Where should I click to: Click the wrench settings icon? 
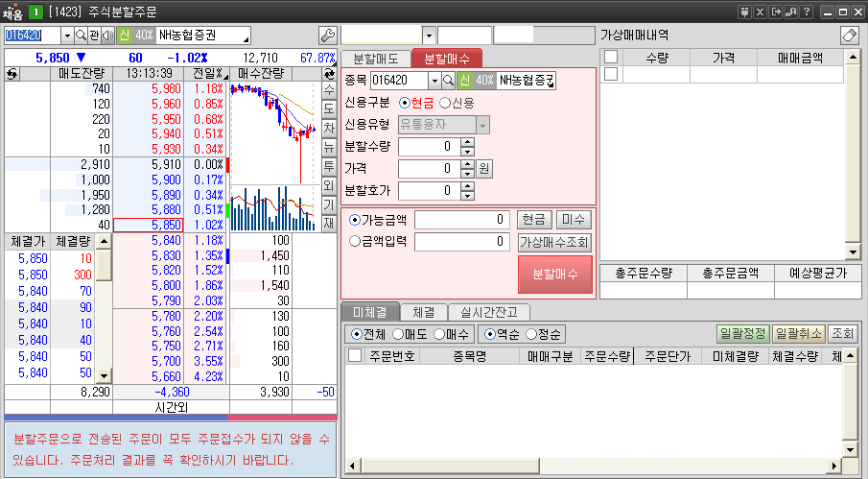pos(327,36)
